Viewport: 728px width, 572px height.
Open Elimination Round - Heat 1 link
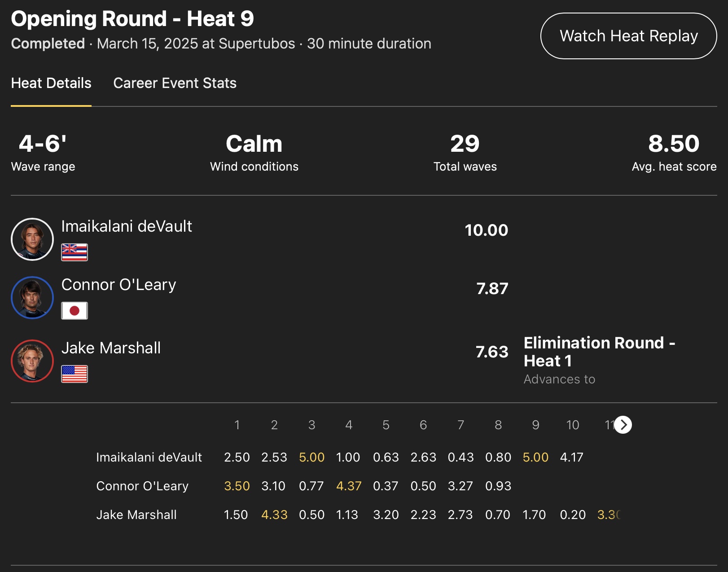599,352
